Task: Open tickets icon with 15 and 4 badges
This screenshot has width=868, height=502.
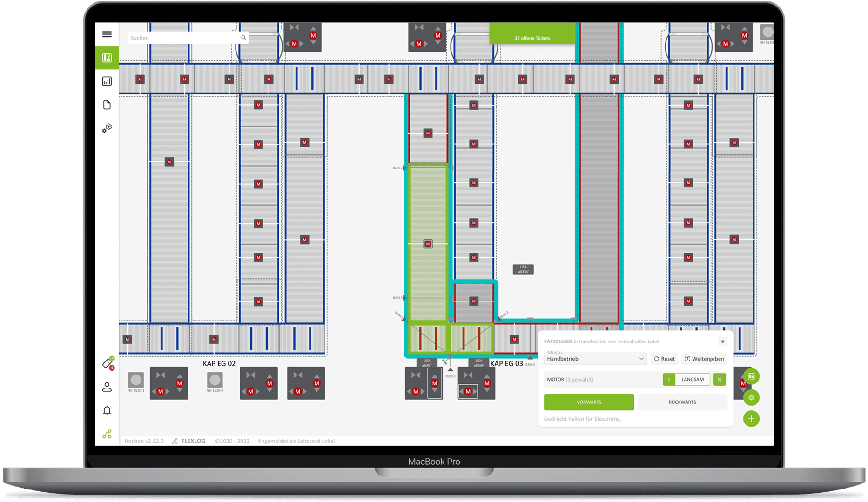Action: pyautogui.click(x=108, y=364)
